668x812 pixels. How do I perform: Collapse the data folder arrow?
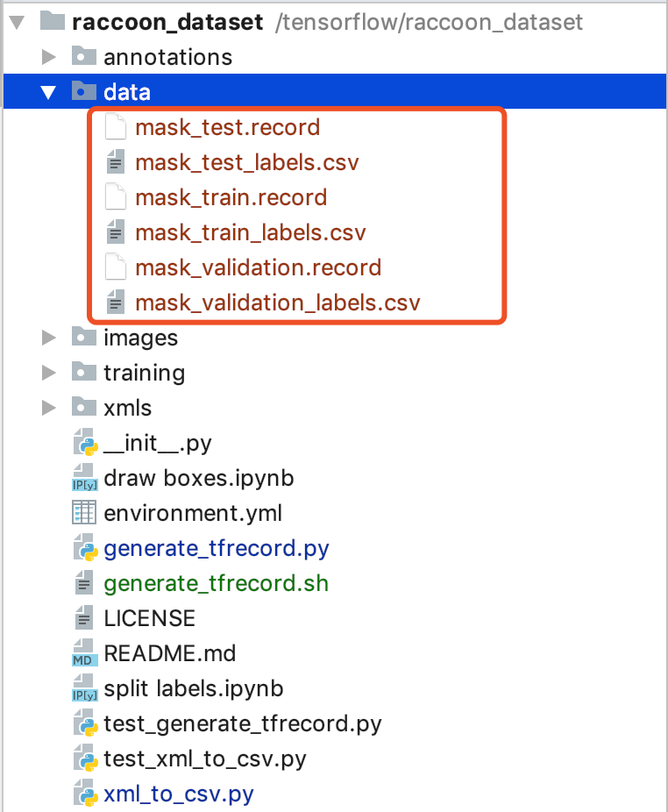[48, 92]
